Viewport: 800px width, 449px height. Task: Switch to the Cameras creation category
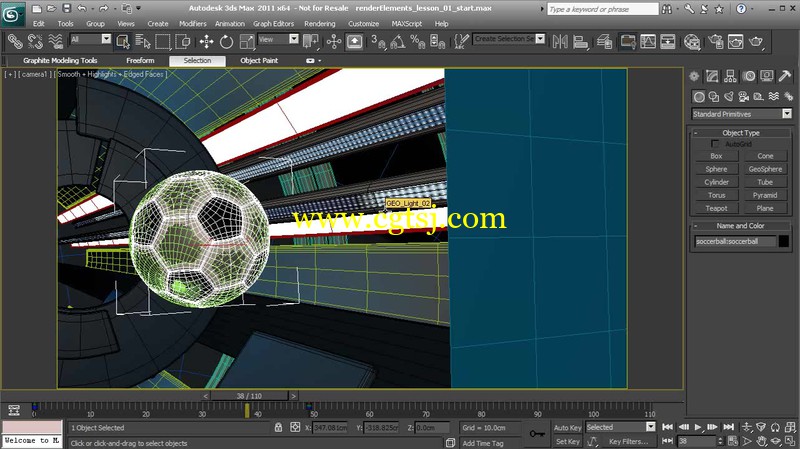743,96
